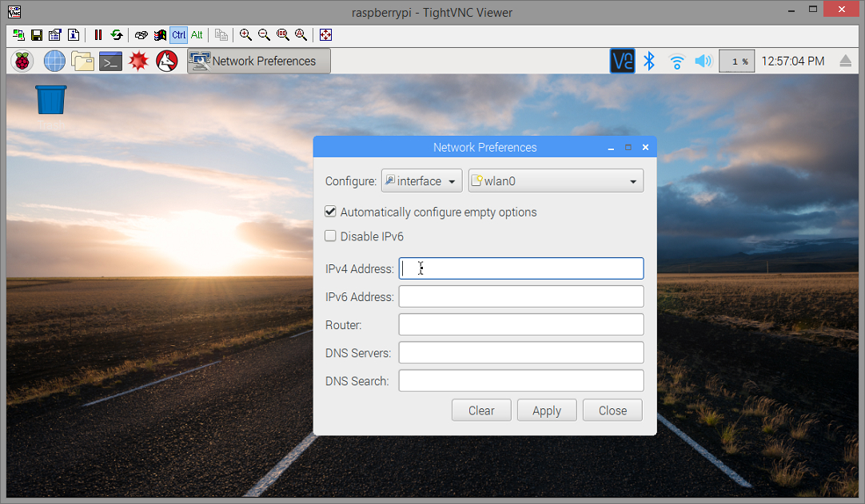Close the Network Preferences dialog via Close button
Viewport: 865px width, 504px height.
(612, 411)
